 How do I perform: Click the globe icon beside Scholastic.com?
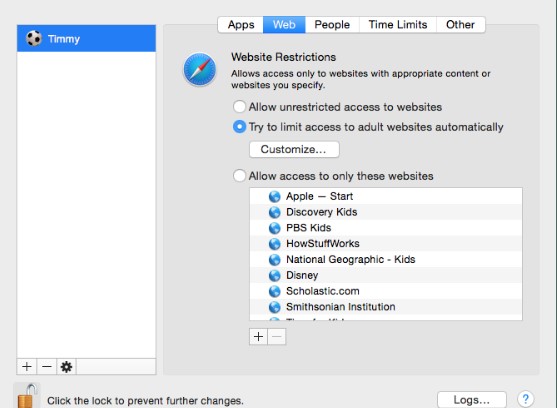(275, 291)
